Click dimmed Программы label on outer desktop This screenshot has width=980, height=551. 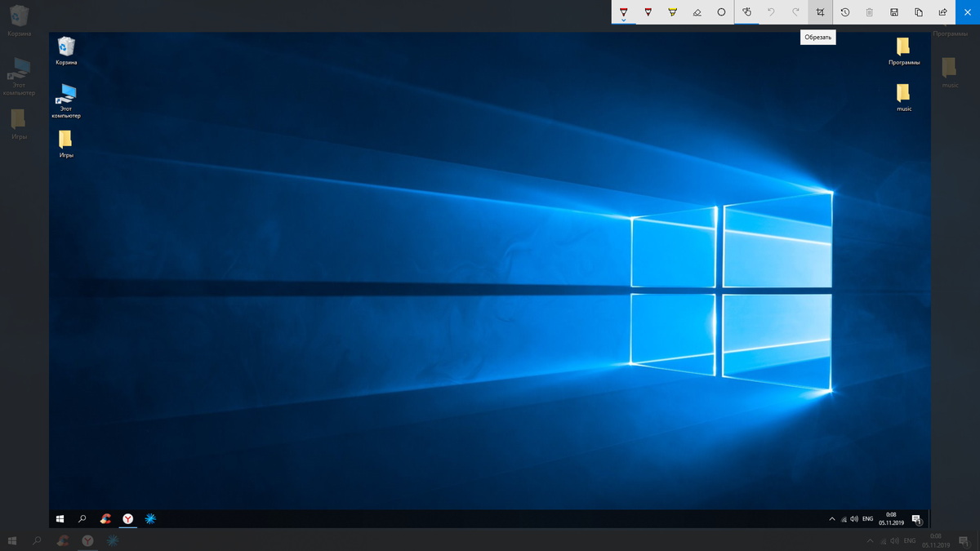pos(950,33)
